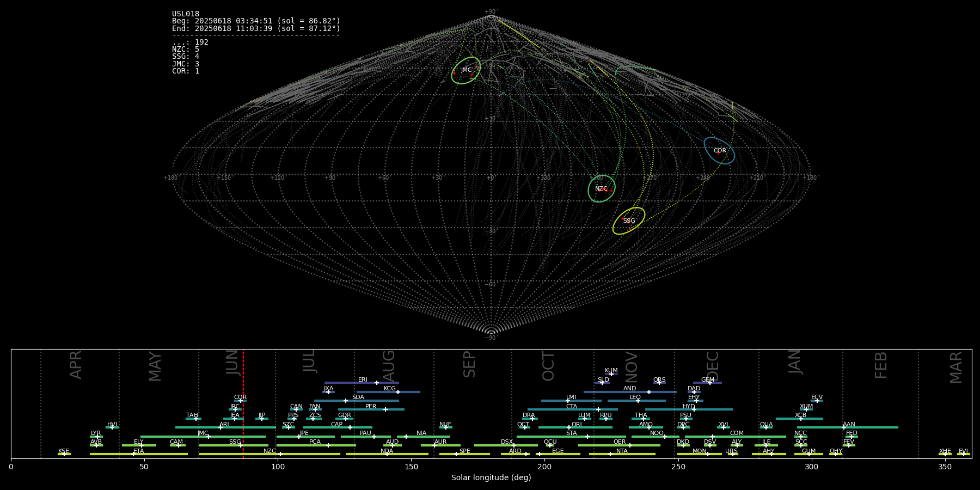Click the COR radiant label in blue ellipse

coord(720,151)
